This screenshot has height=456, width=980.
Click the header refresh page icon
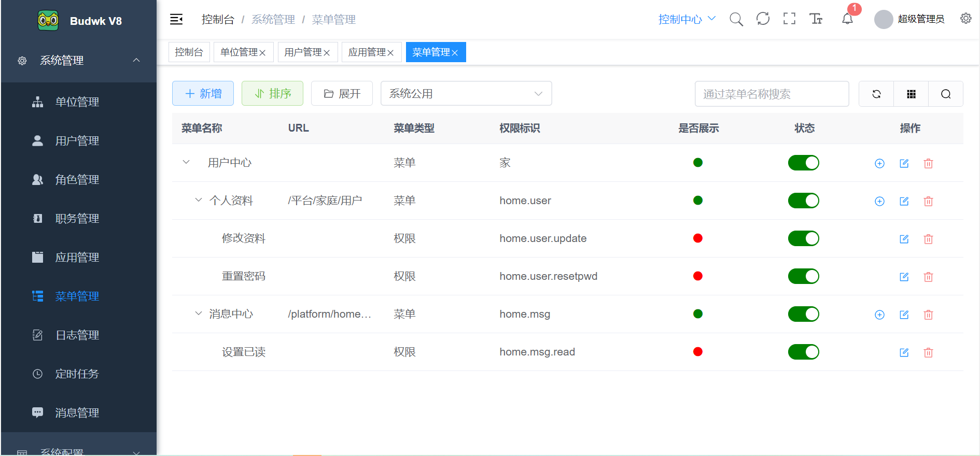tap(763, 19)
